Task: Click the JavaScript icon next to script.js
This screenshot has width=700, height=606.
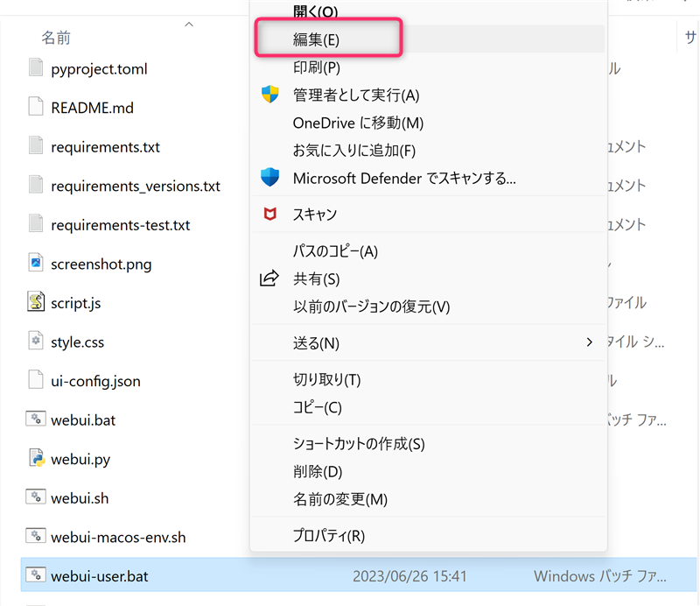Action: (35, 303)
